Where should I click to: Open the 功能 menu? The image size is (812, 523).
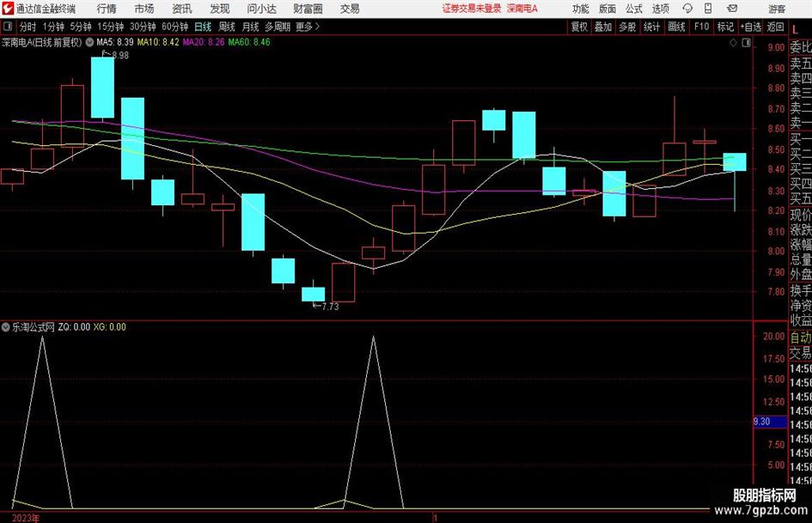pos(581,9)
